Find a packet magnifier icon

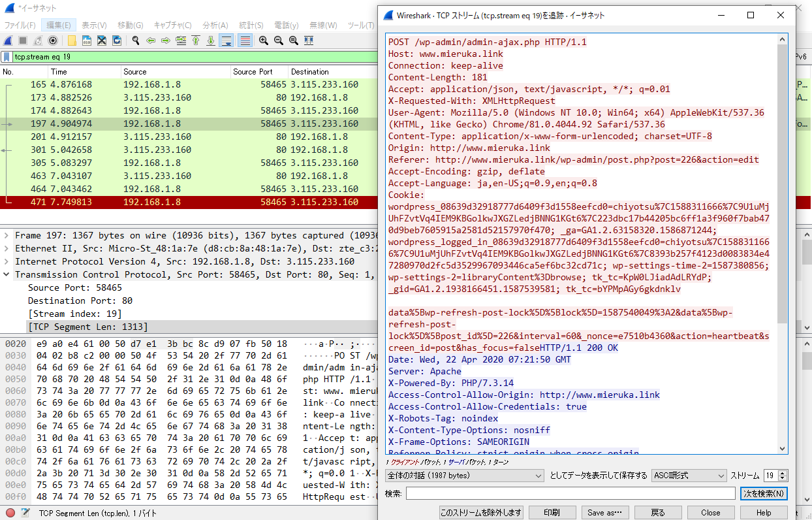136,41
